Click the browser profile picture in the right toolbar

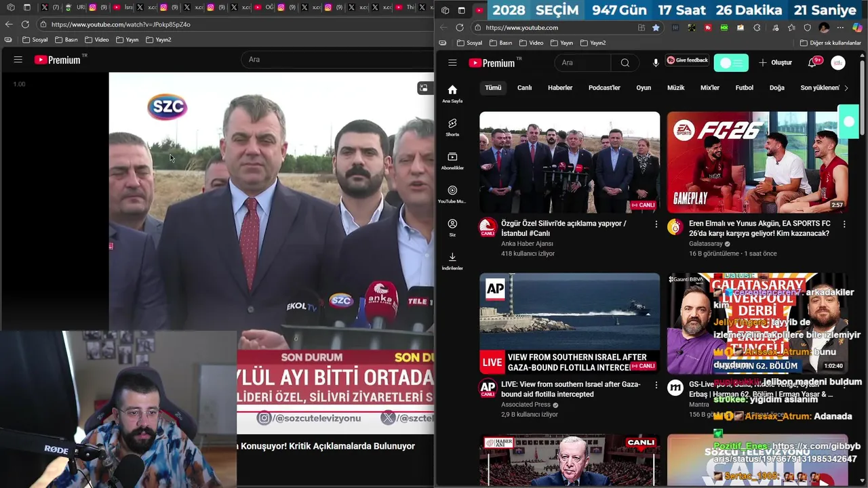824,28
